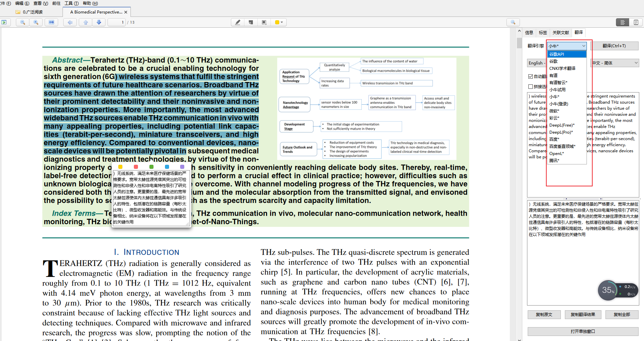The width and height of the screenshot is (644, 341).
Task: Pick the purple highlight color in popup
Action: [x=182, y=167]
